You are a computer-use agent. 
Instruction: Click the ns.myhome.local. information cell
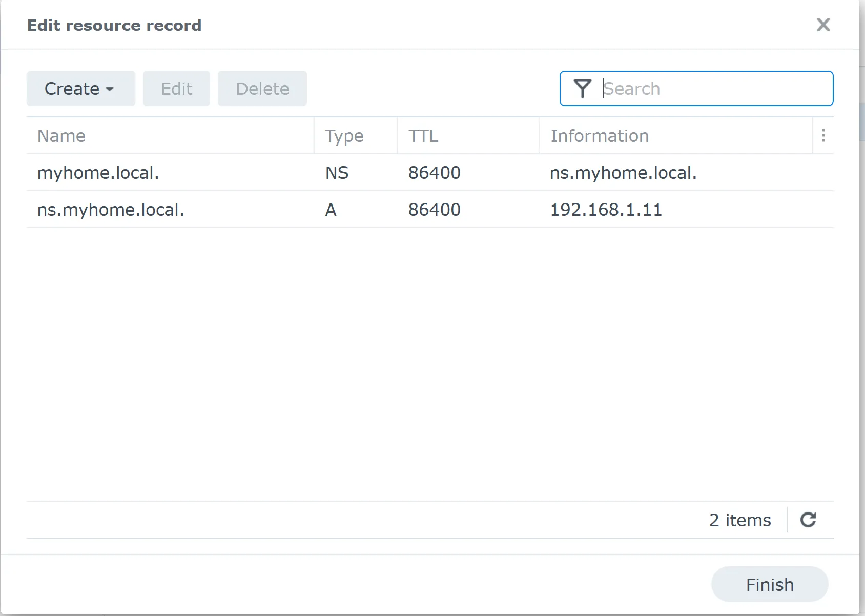pos(623,173)
